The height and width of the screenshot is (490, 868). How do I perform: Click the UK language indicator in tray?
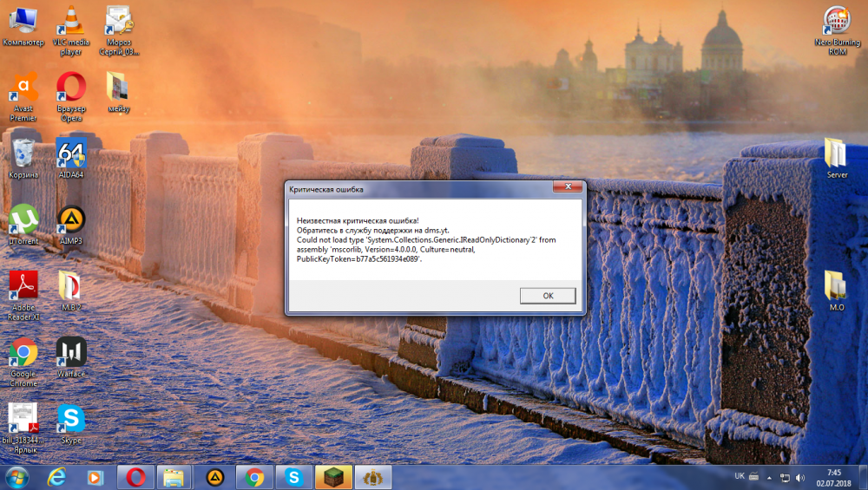[740, 476]
